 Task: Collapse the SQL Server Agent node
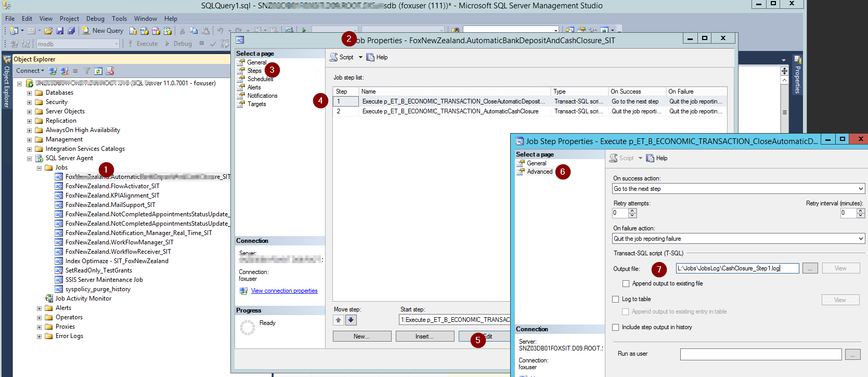coord(29,159)
